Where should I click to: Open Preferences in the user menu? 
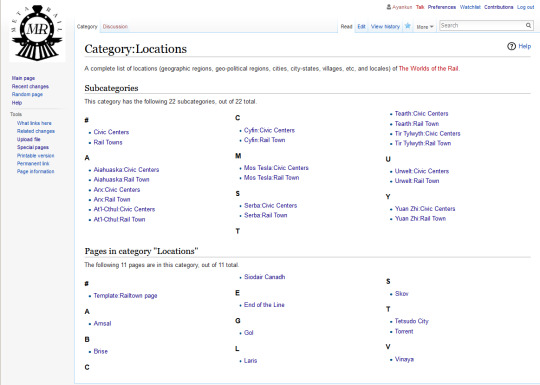(442, 7)
